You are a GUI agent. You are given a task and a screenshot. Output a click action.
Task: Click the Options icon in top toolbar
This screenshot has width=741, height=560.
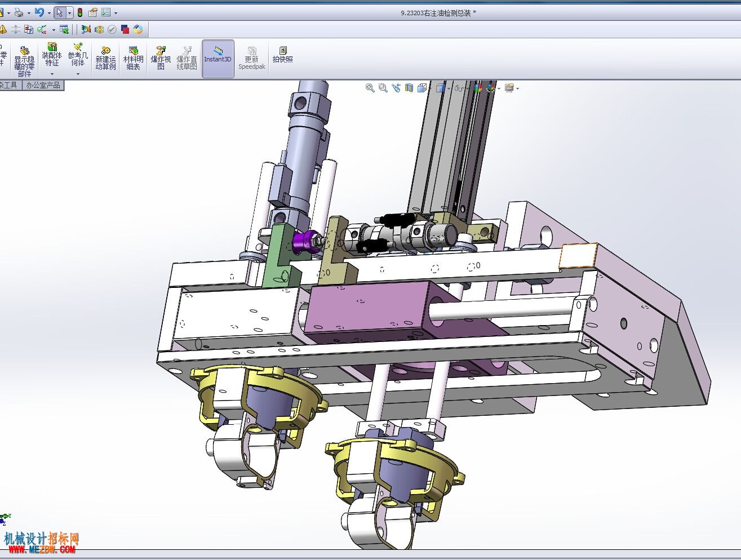click(106, 12)
